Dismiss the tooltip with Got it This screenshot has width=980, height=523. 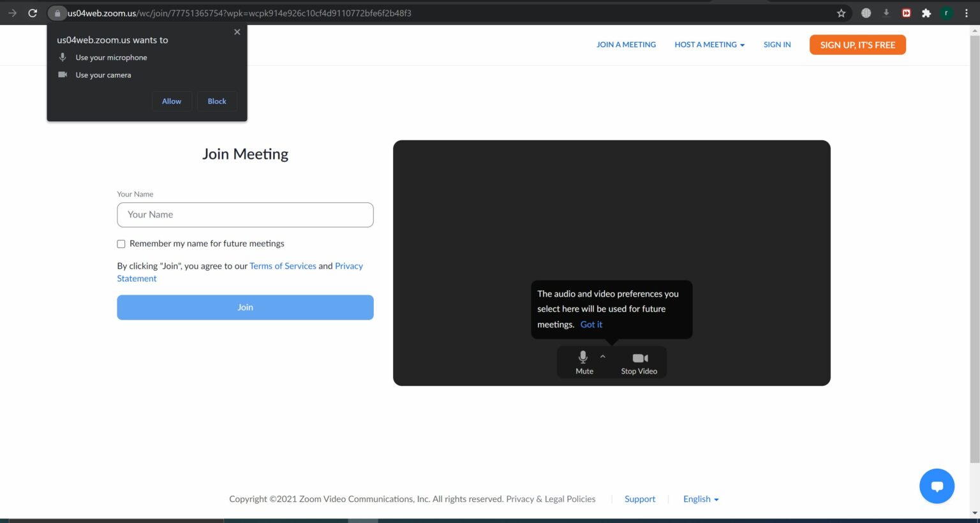[591, 325]
